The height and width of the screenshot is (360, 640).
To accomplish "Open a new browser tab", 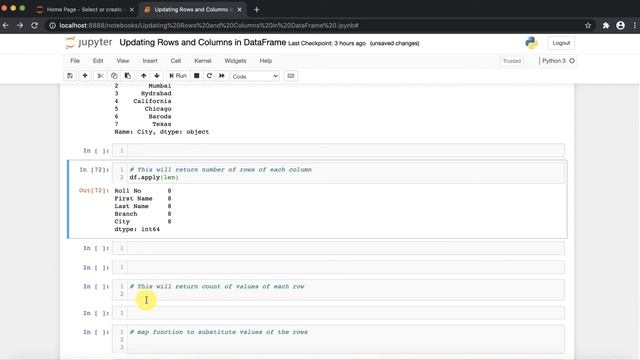I will (256, 9).
